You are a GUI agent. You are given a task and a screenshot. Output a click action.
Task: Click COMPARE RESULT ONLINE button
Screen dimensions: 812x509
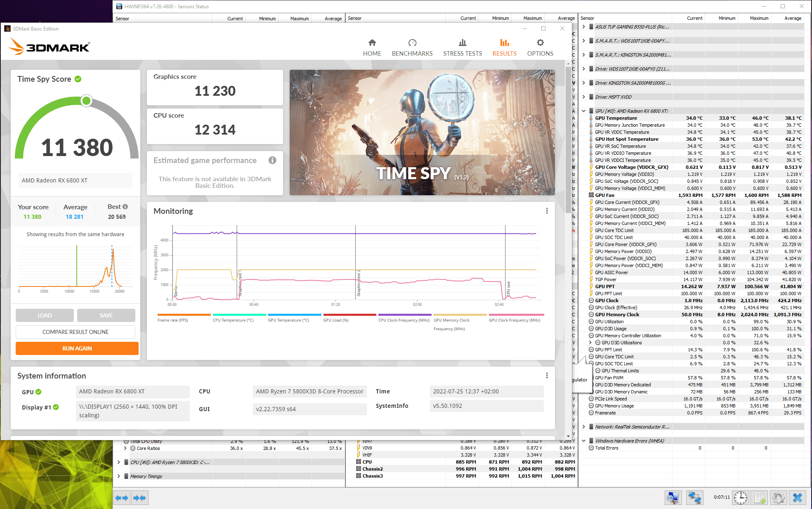coord(76,332)
